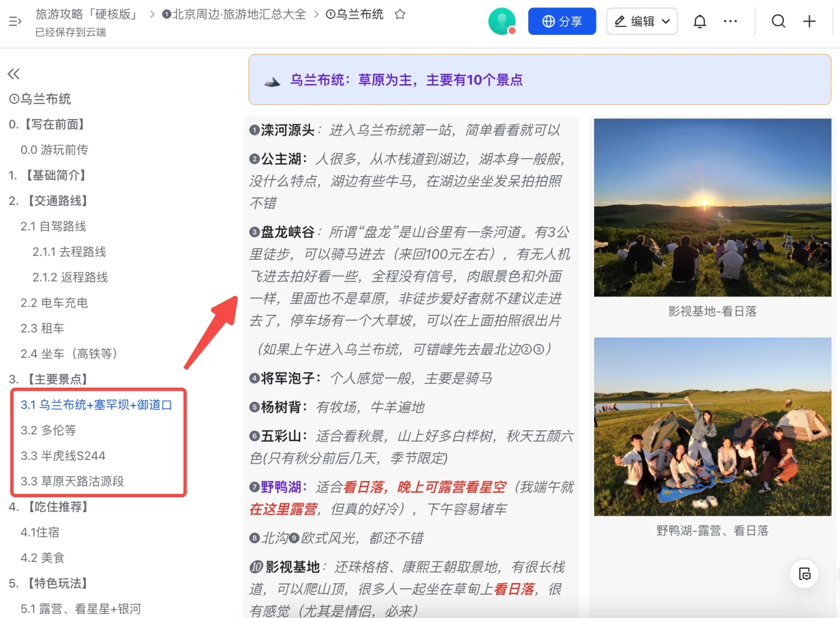
Task: Go to section 2.3 租车
Action: tap(42, 328)
